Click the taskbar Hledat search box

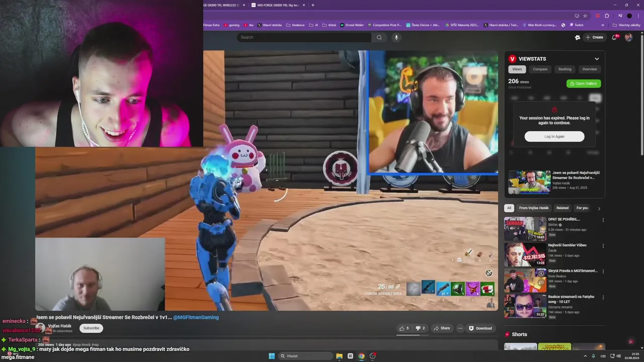click(x=306, y=356)
